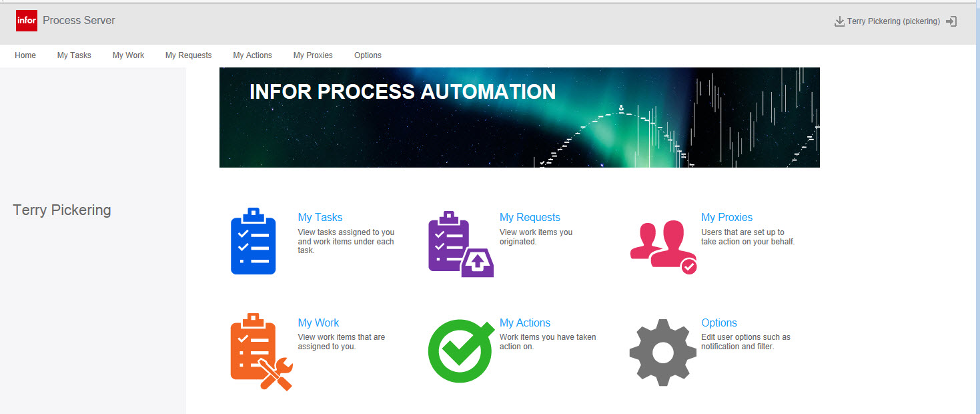
Task: Open Options in the navigation bar
Action: pyautogui.click(x=368, y=55)
